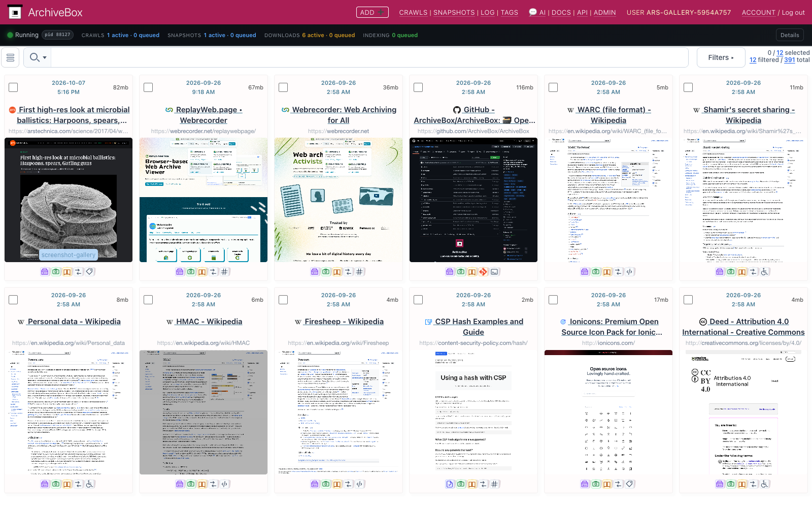Tick the checkbox on Webrecorder: Web Archiving for All card
Viewport: 812px width, 508px height.
coord(283,87)
